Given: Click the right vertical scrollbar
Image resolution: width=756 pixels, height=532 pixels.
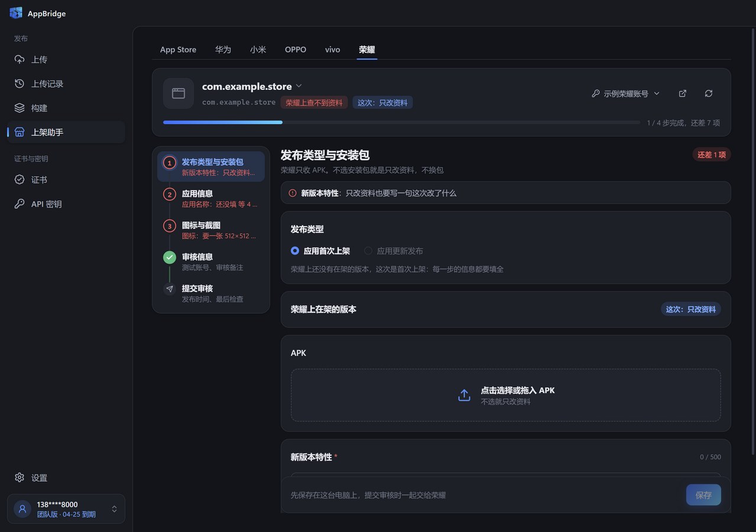Looking at the screenshot, I should point(753,242).
